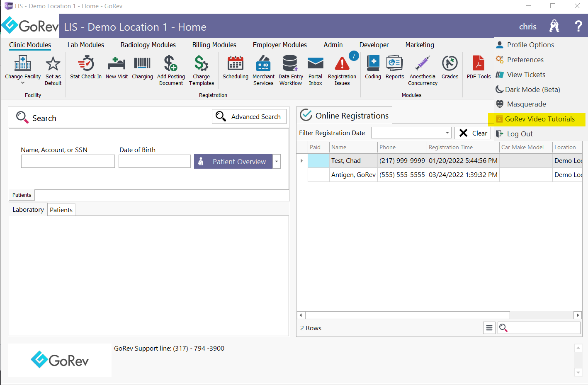Select View Tickets

click(x=520, y=75)
